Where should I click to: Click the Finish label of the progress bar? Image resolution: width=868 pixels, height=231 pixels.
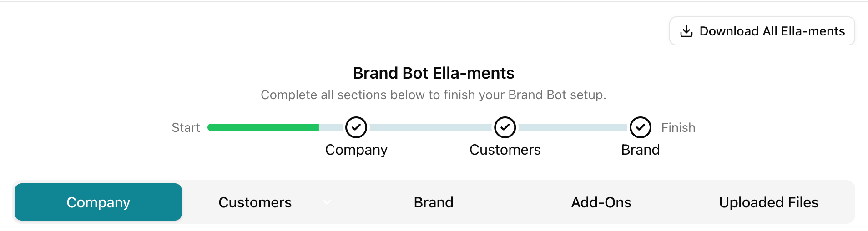tap(678, 127)
